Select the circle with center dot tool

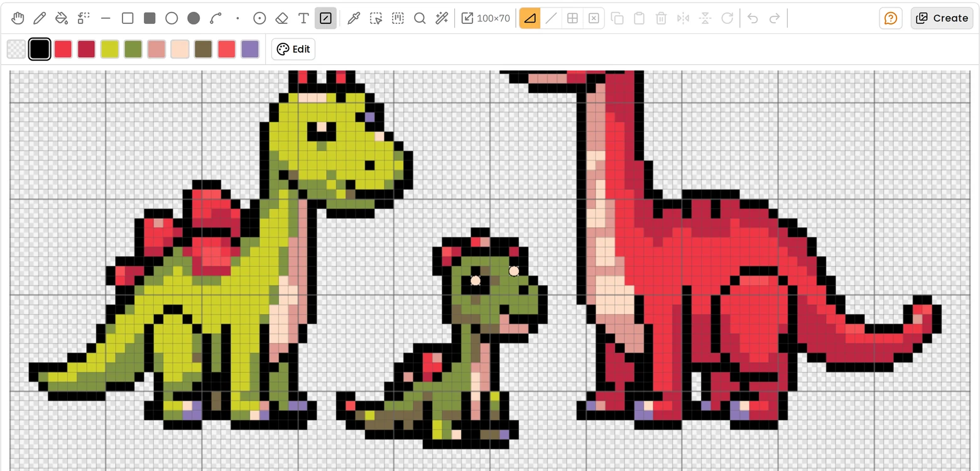click(259, 18)
